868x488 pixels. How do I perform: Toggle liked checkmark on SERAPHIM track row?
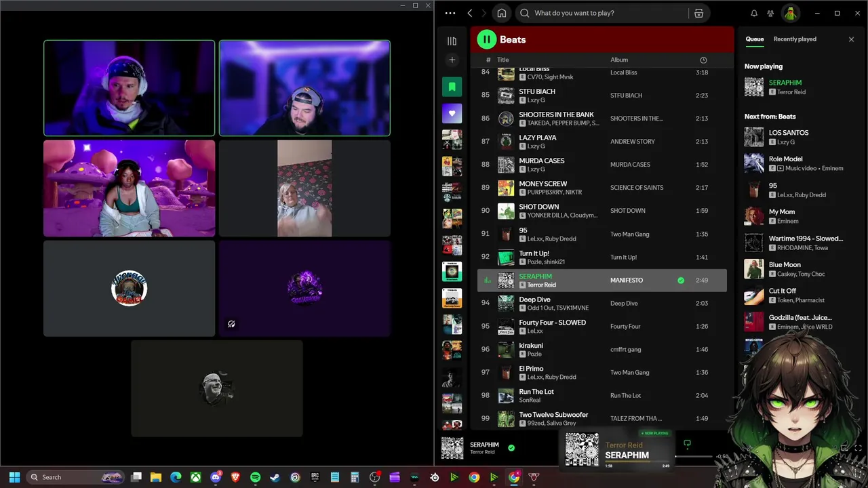pyautogui.click(x=681, y=280)
